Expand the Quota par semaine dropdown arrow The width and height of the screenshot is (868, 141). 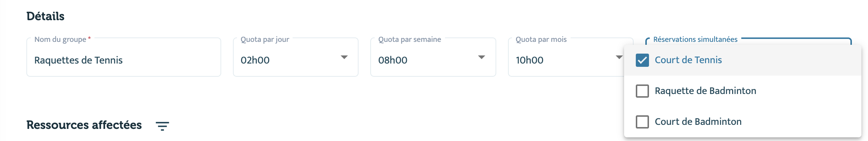click(482, 57)
